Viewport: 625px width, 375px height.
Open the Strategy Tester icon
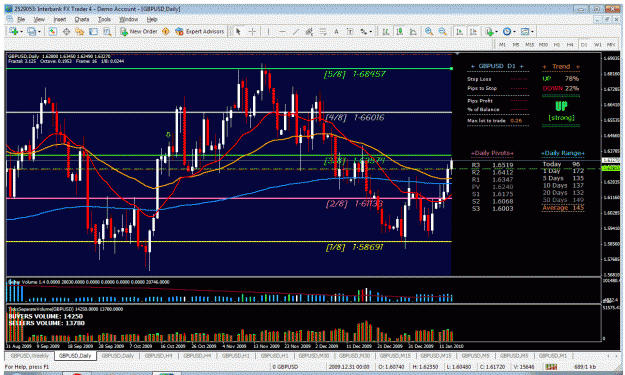[x=107, y=31]
